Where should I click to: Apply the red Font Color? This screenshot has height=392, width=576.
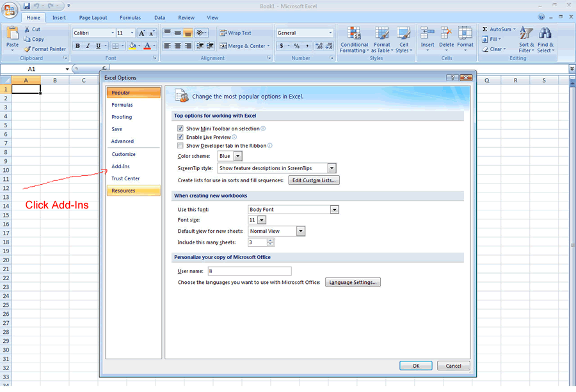coord(147,46)
